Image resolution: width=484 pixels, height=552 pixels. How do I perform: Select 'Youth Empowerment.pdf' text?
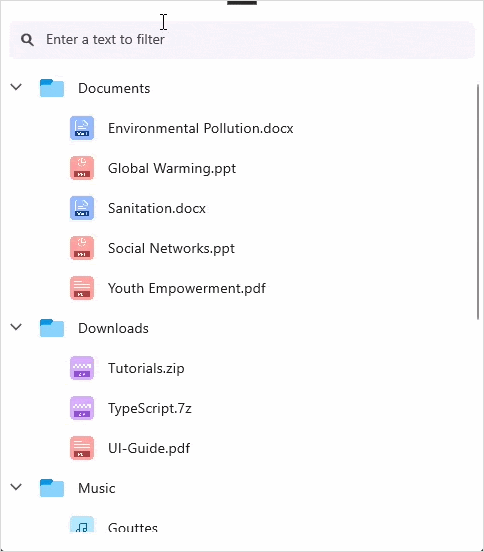[187, 289]
